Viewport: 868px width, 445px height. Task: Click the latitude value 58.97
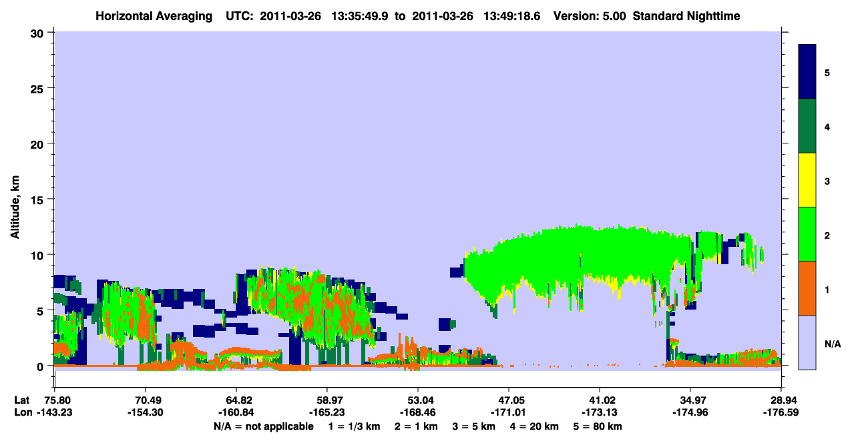point(327,400)
